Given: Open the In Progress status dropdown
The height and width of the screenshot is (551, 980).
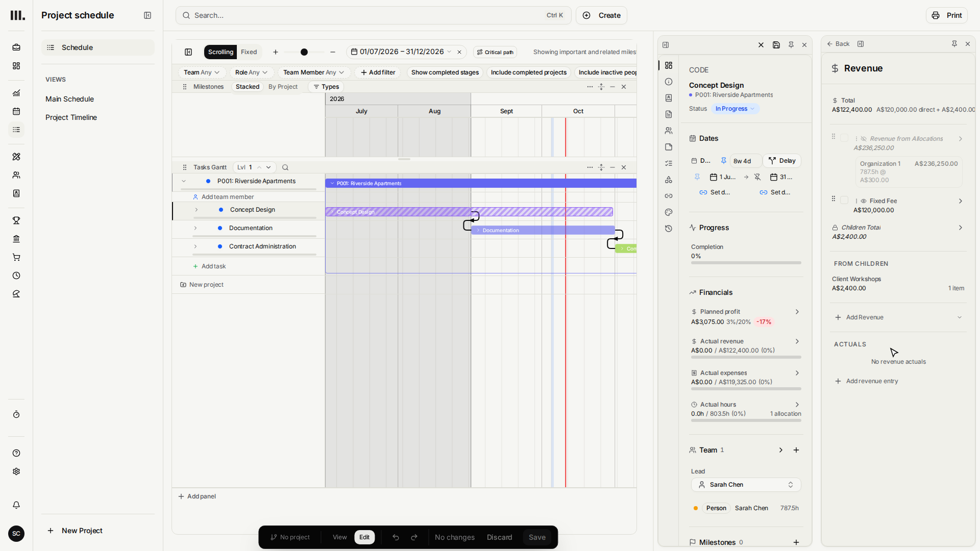Looking at the screenshot, I should (x=735, y=109).
